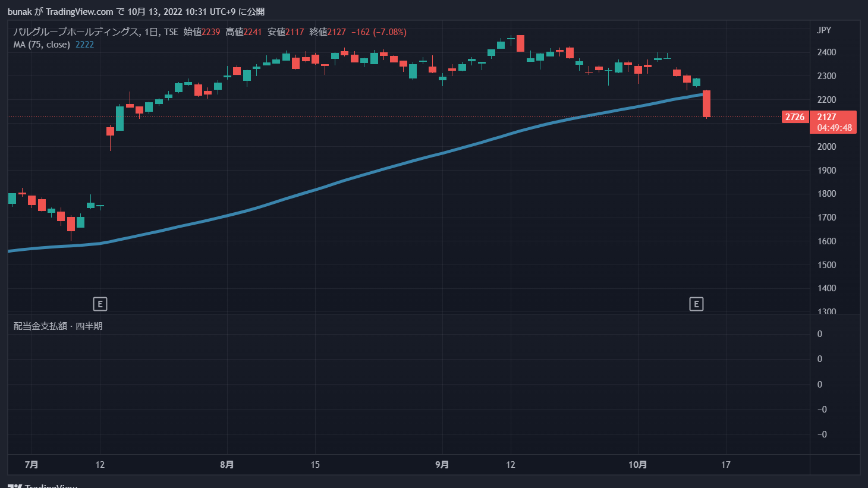Click the bunak author name in the header
Screen dimensions: 868x488
click(20, 12)
